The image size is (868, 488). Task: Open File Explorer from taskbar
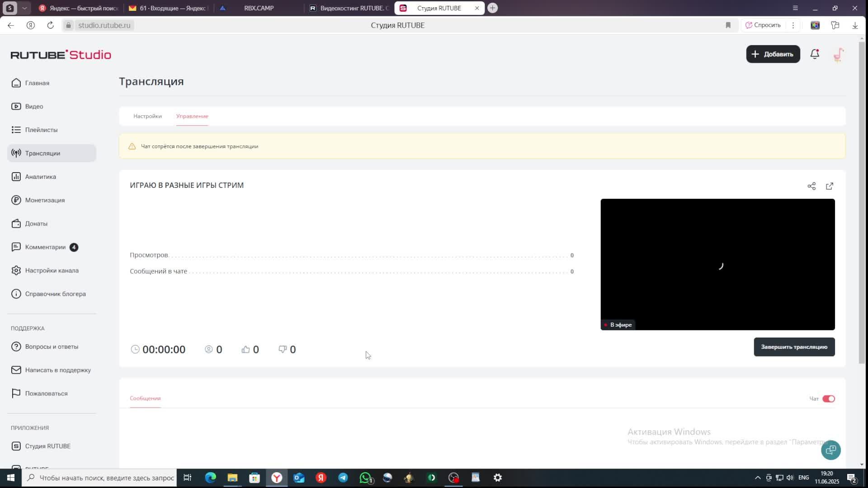(x=232, y=478)
